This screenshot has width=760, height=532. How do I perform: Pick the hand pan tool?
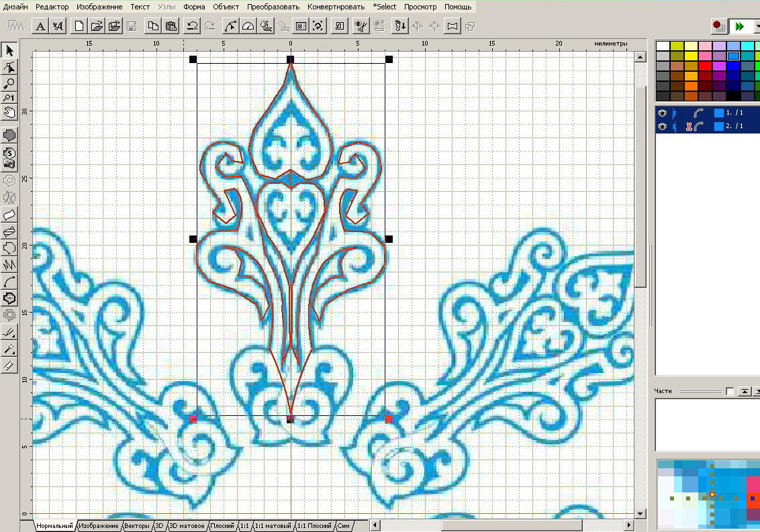click(9, 113)
